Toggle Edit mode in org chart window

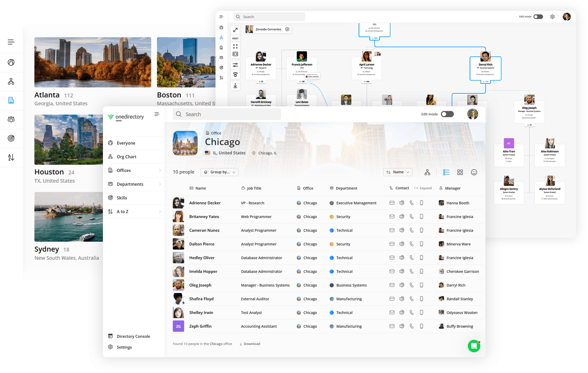click(x=538, y=17)
